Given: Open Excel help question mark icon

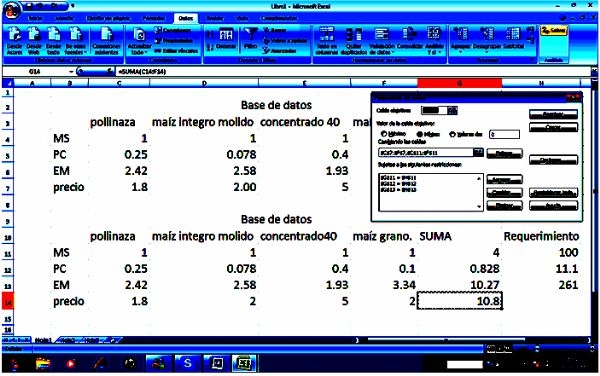Looking at the screenshot, I should click(562, 18).
